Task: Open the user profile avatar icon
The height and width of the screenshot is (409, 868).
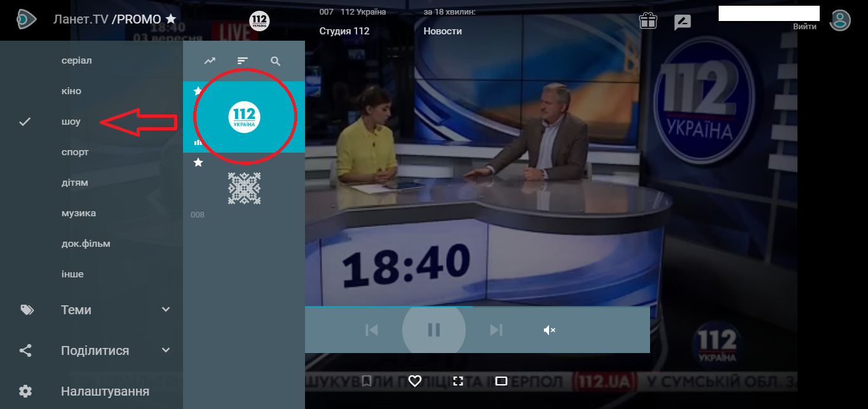Action: click(x=840, y=20)
